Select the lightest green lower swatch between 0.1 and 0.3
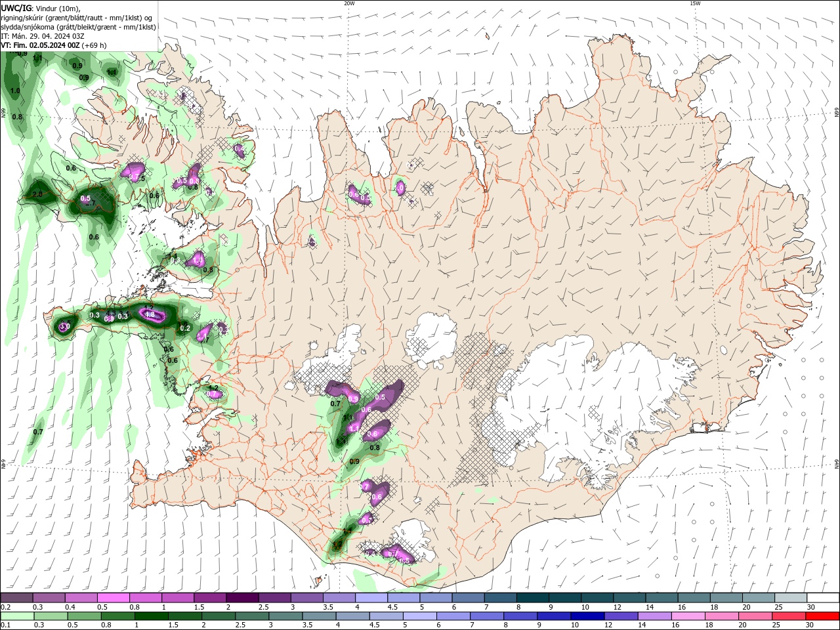Viewport: 840px width, 630px height. pos(17,616)
